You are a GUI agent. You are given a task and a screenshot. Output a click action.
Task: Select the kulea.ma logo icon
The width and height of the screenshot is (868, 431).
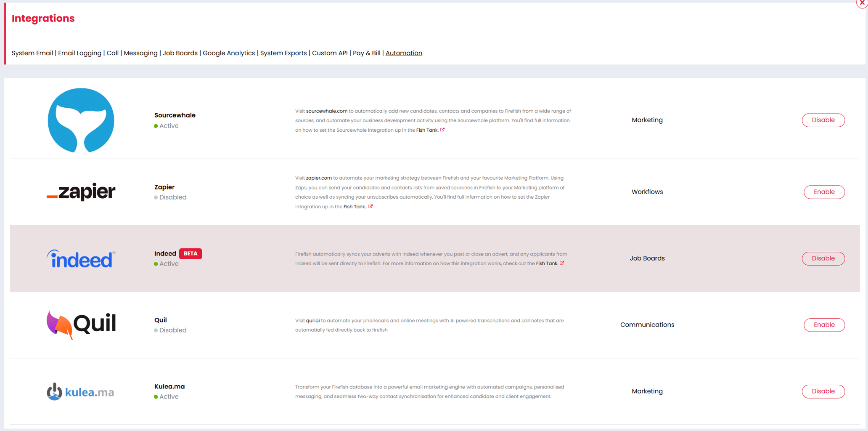pyautogui.click(x=55, y=391)
